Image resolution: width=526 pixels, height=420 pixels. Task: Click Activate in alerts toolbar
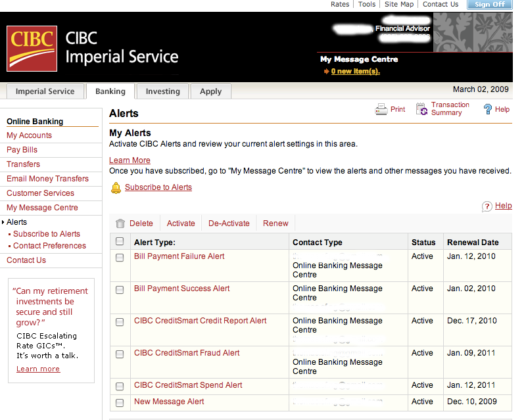[181, 223]
